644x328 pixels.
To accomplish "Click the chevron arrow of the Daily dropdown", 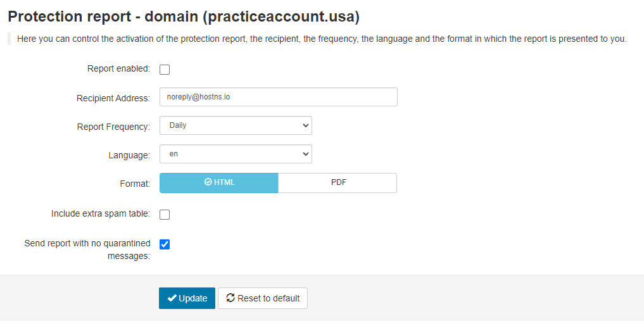I will pos(305,125).
